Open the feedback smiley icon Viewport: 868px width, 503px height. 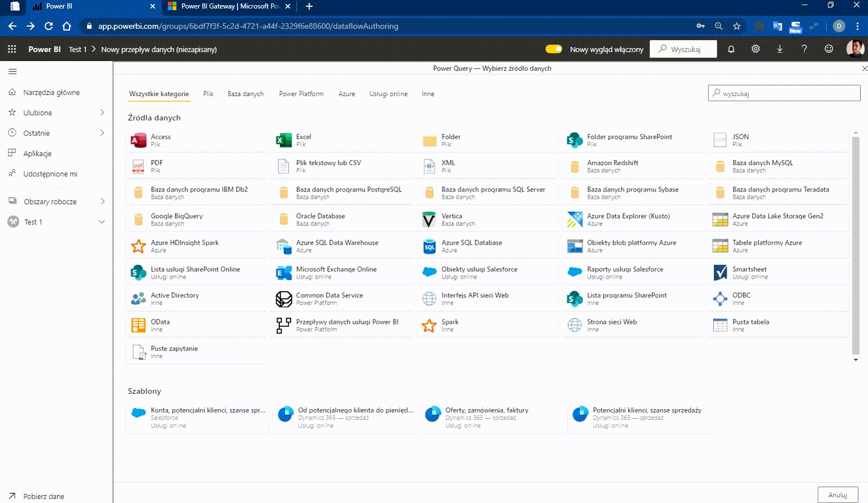[829, 49]
